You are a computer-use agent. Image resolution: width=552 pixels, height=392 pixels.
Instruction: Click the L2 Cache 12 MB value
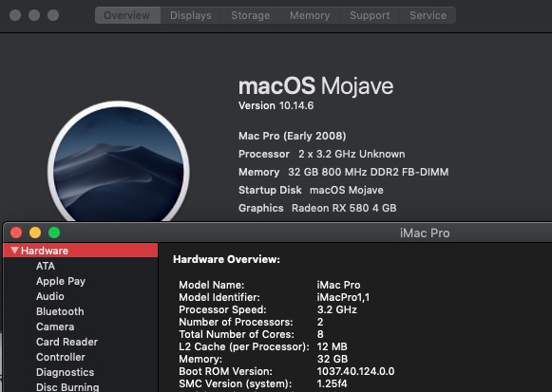[332, 346]
